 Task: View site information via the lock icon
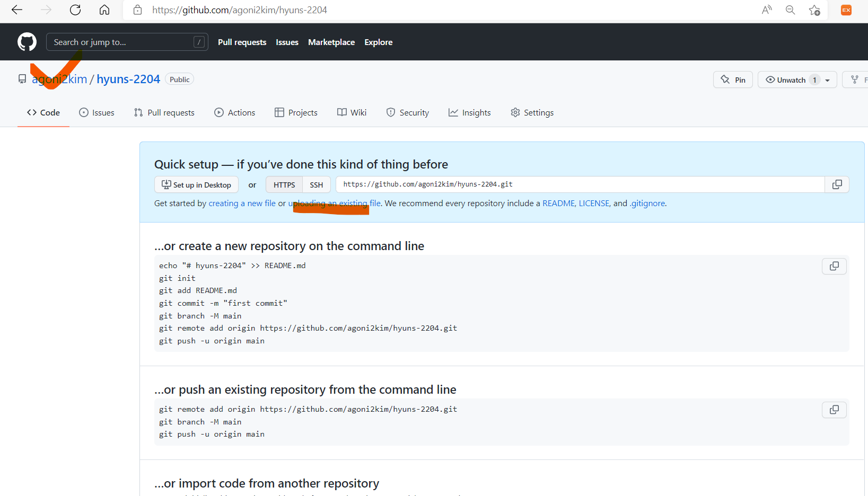(138, 10)
